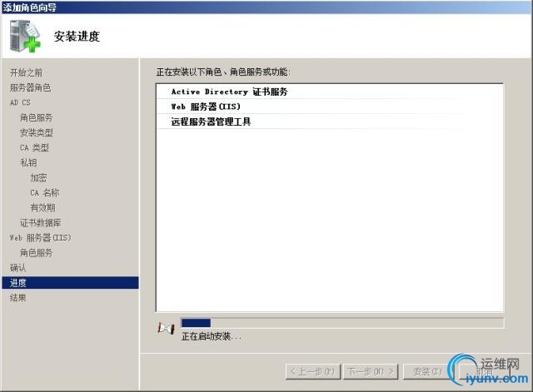Image resolution: width=533 pixels, height=392 pixels.
Task: Select 开始之前 step in sidebar
Action: point(26,72)
